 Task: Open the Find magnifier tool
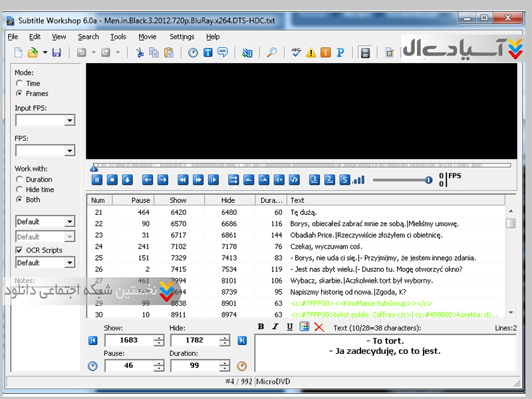coord(271,53)
